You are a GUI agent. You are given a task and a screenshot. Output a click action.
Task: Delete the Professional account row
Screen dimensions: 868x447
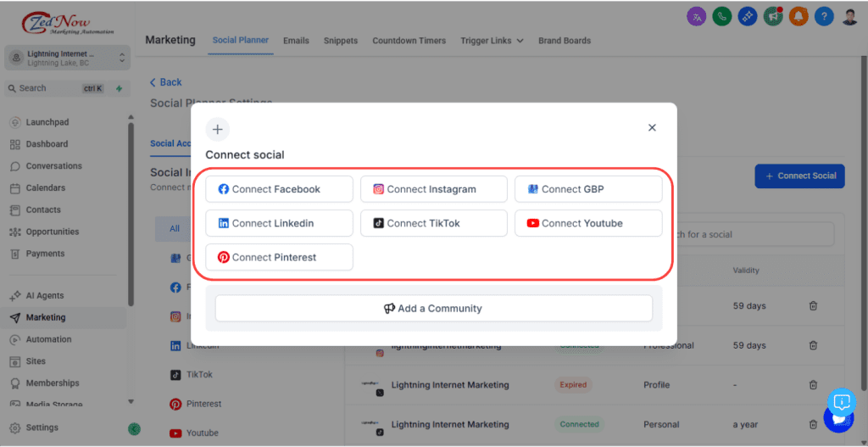click(x=813, y=345)
